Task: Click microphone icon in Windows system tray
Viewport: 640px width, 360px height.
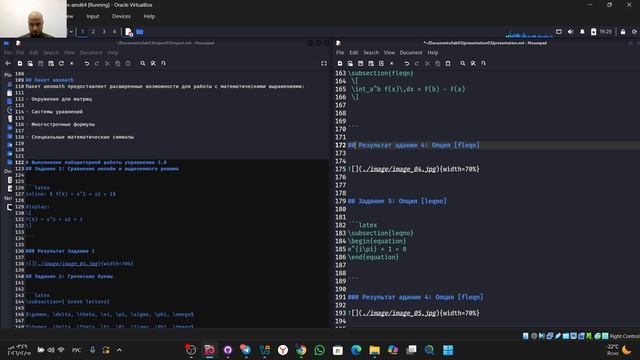Action: click(93, 350)
